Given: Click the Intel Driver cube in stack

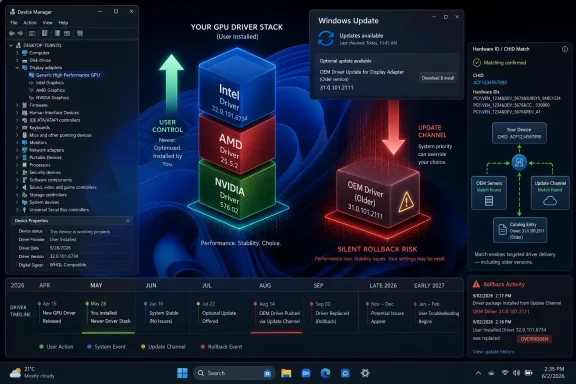Looking at the screenshot, I should click(x=237, y=88).
